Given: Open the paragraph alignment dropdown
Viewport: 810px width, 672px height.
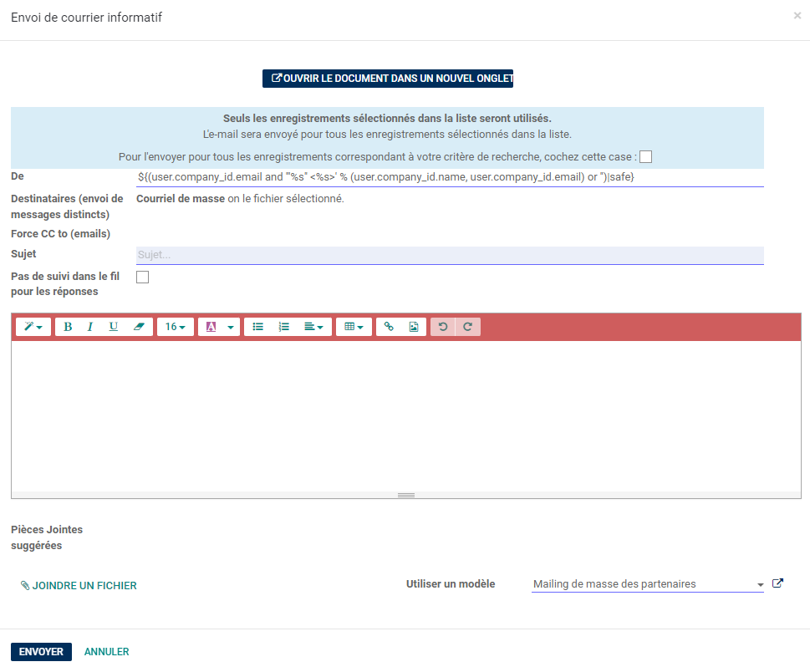Looking at the screenshot, I should point(313,327).
